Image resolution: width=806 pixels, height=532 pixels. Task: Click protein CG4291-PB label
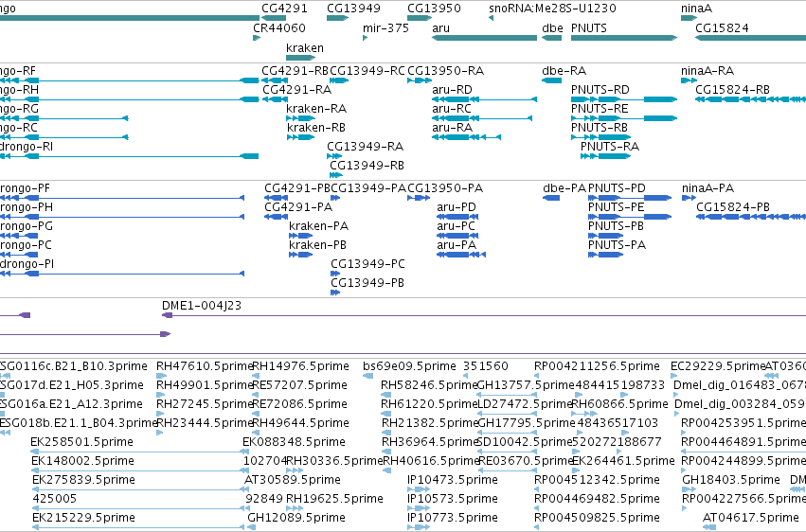297,188
